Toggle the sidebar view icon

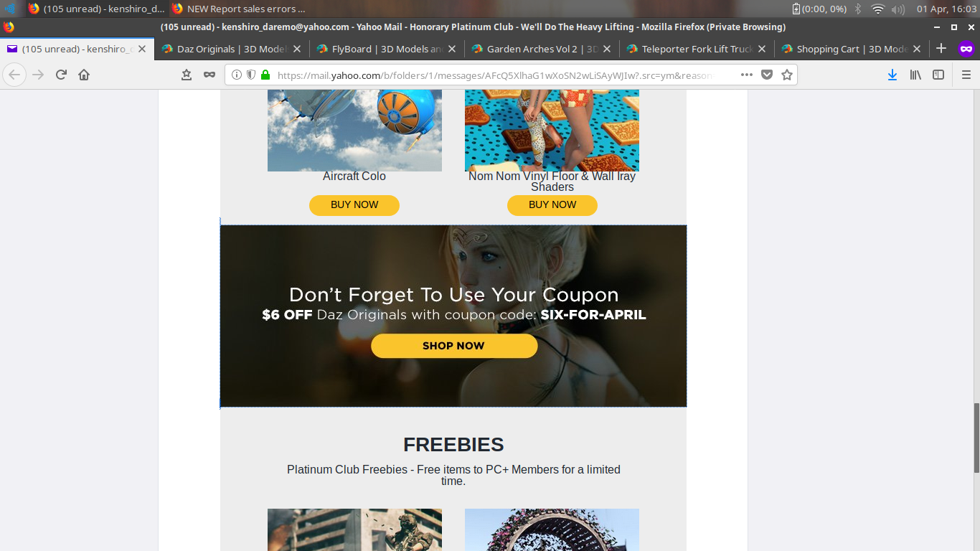[938, 75]
